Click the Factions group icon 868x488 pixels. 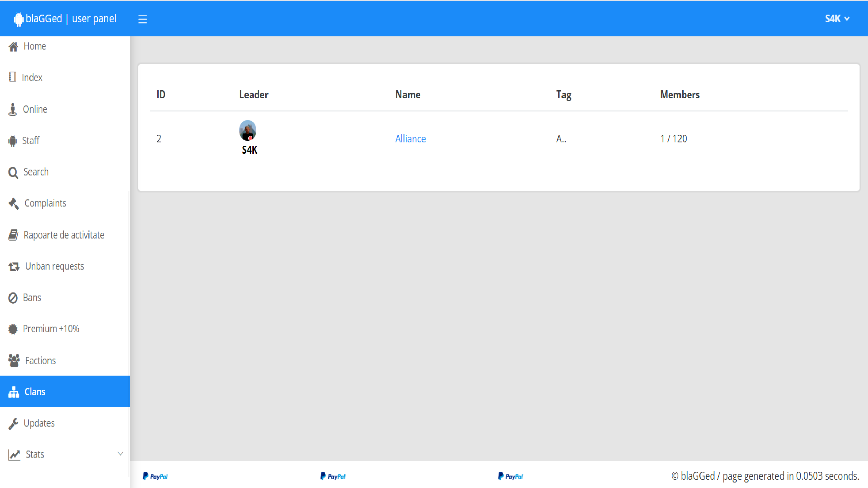tap(14, 360)
